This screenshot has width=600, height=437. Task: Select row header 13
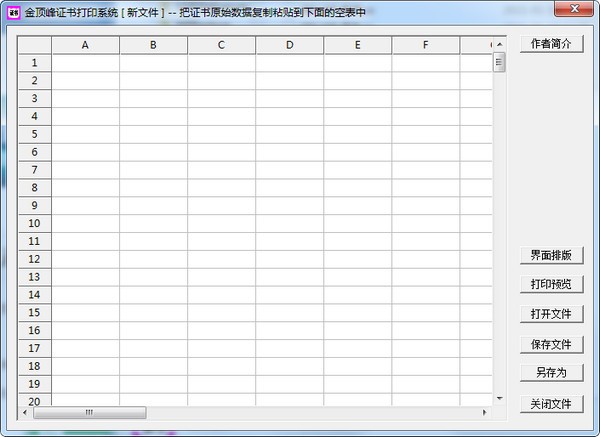[35, 277]
